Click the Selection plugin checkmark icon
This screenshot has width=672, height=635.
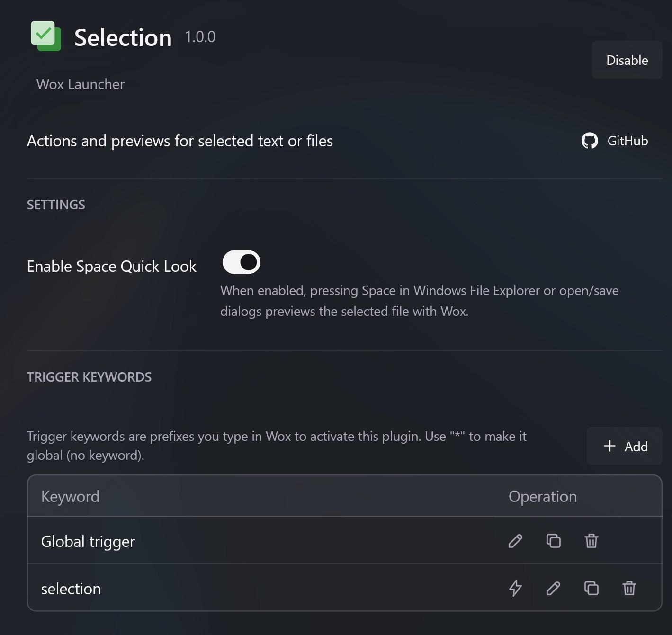pyautogui.click(x=46, y=36)
